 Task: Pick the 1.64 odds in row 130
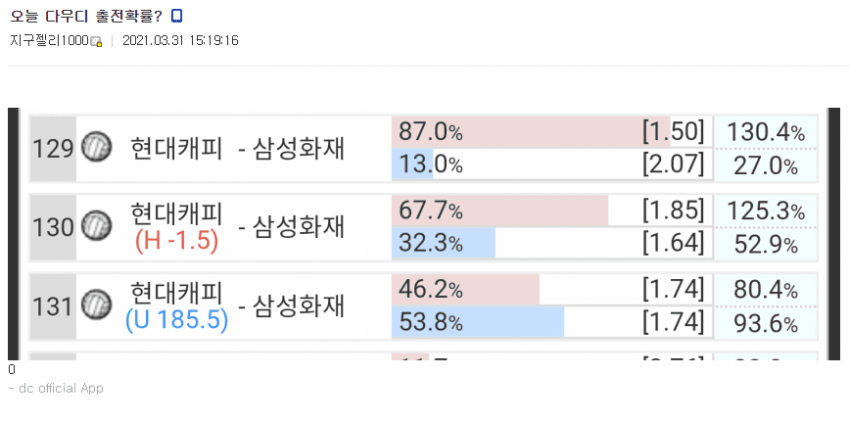tap(673, 243)
